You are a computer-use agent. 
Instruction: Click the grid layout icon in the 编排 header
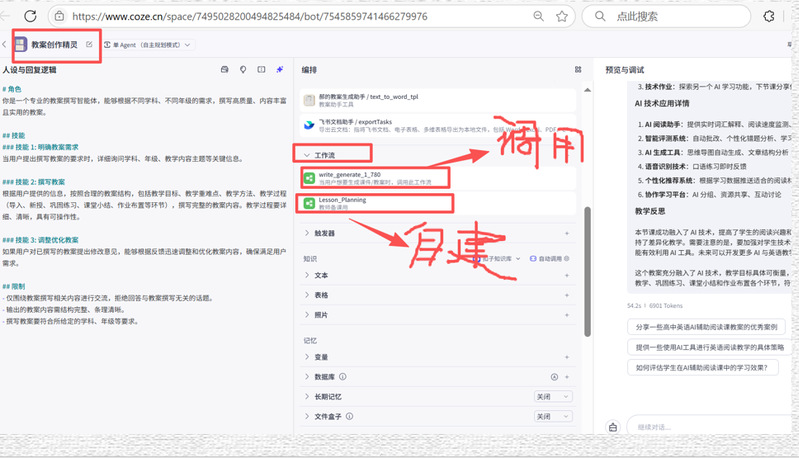click(577, 70)
